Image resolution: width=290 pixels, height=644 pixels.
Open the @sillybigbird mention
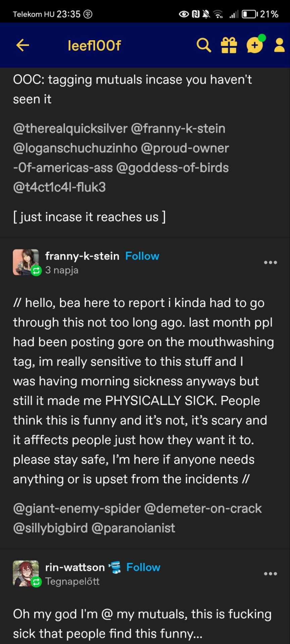point(50,528)
